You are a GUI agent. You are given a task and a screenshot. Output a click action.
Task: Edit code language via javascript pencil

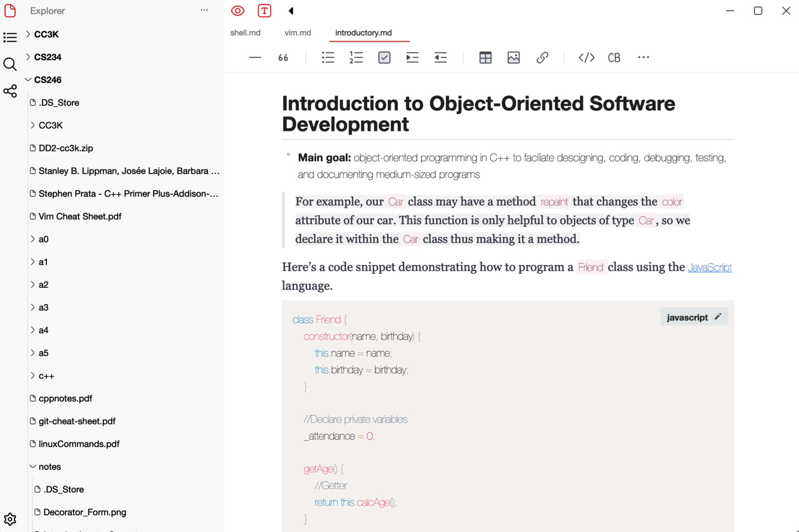(x=718, y=317)
